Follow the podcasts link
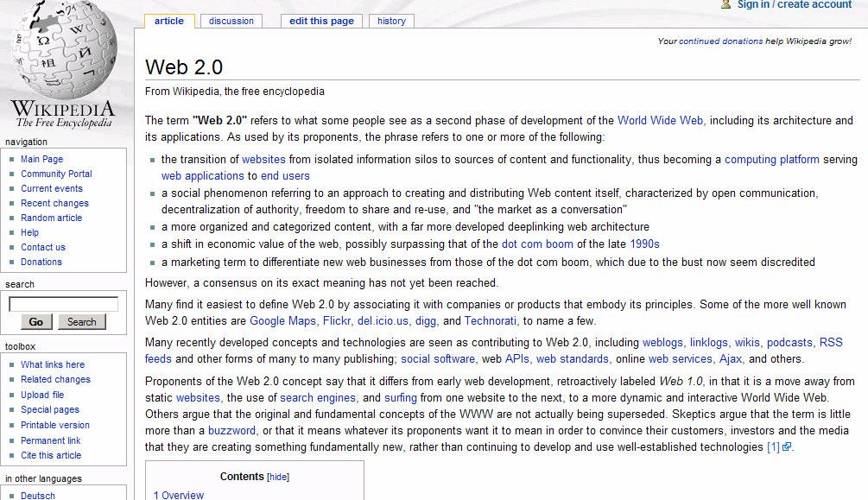Screen dimensions: 868x500 (x=789, y=343)
